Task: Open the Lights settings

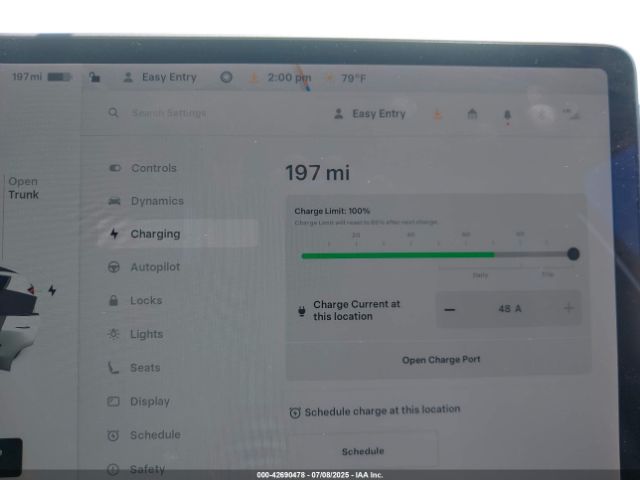Action: (x=146, y=334)
